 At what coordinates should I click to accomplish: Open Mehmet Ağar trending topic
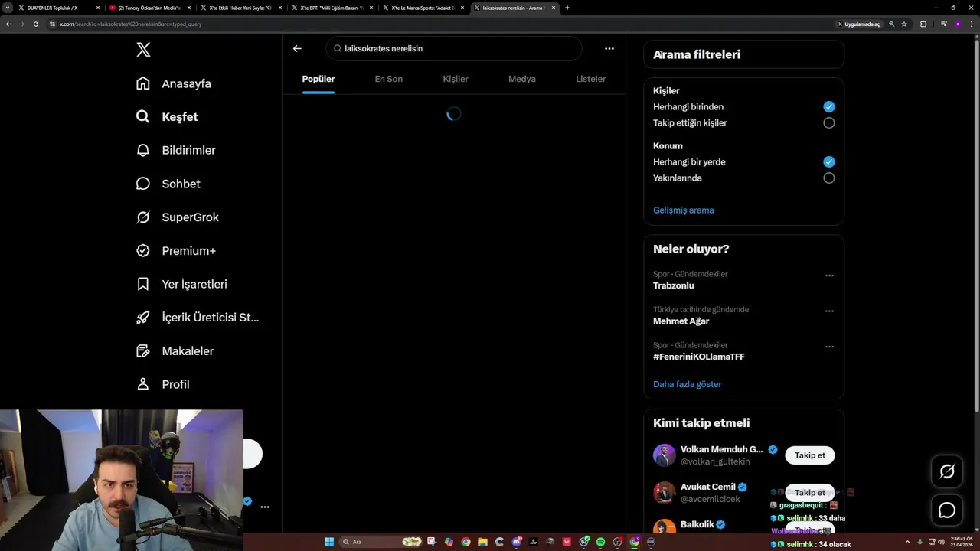[681, 321]
